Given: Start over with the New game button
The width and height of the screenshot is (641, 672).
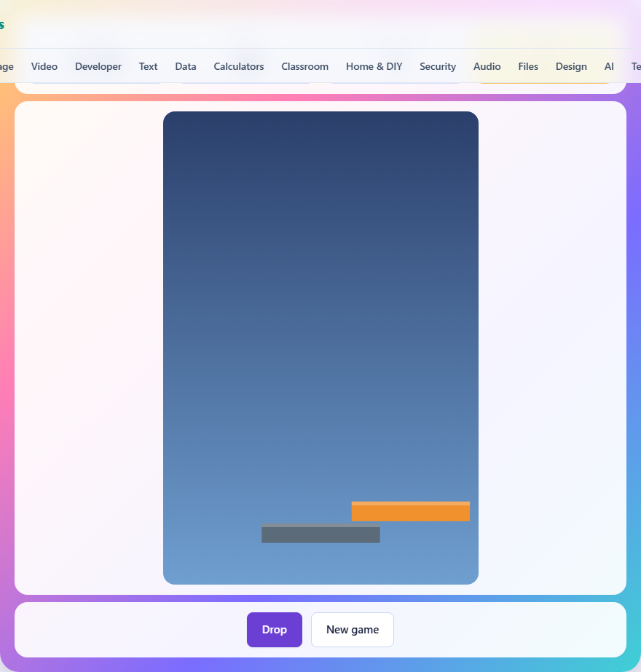Looking at the screenshot, I should pos(353,629).
